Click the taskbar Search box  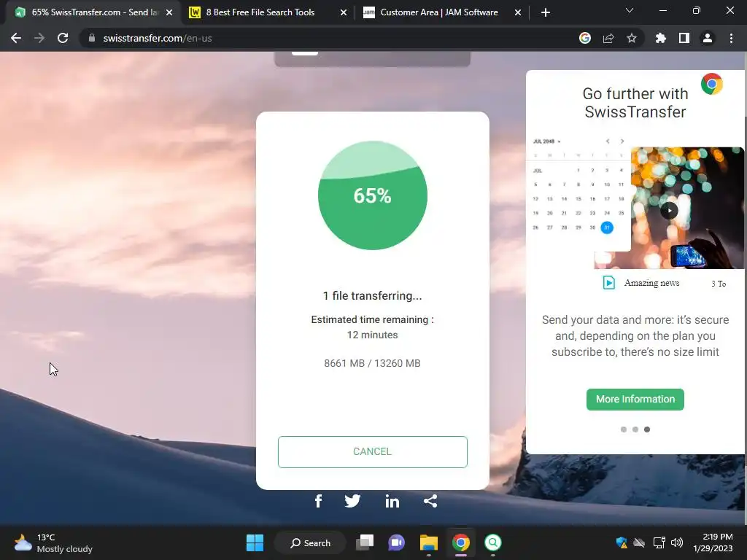click(x=310, y=542)
